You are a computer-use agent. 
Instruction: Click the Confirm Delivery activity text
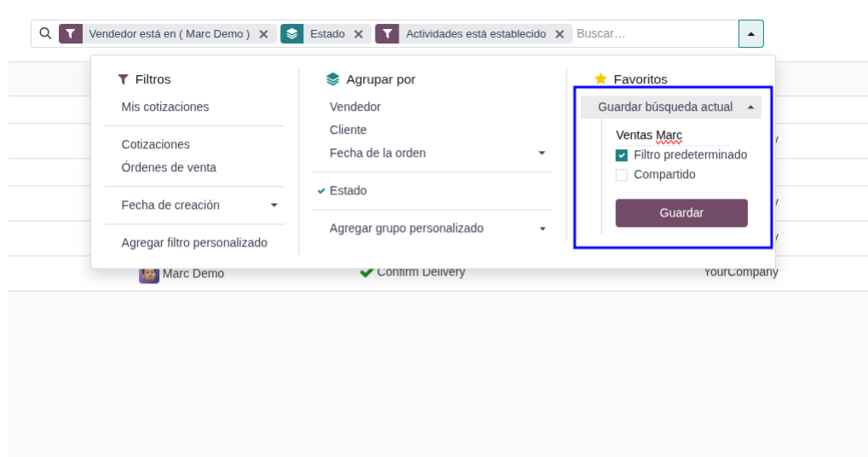click(x=421, y=273)
